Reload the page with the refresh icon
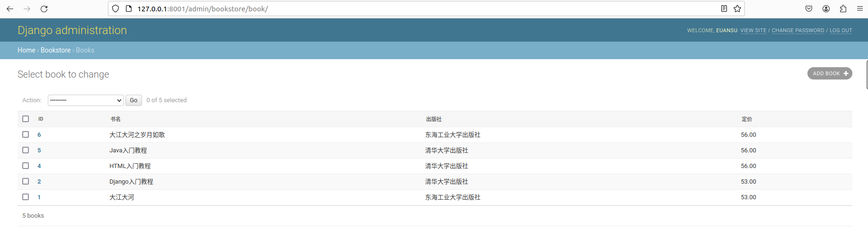 44,9
